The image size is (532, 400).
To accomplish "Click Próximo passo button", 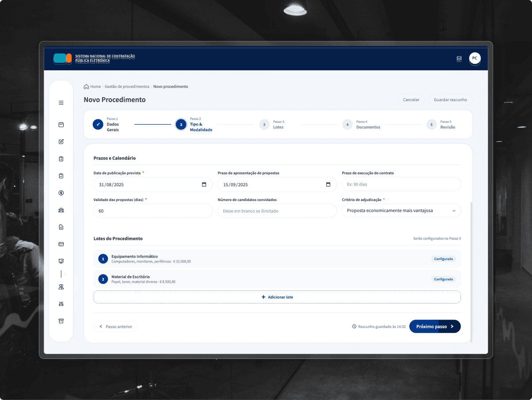I will (x=435, y=327).
